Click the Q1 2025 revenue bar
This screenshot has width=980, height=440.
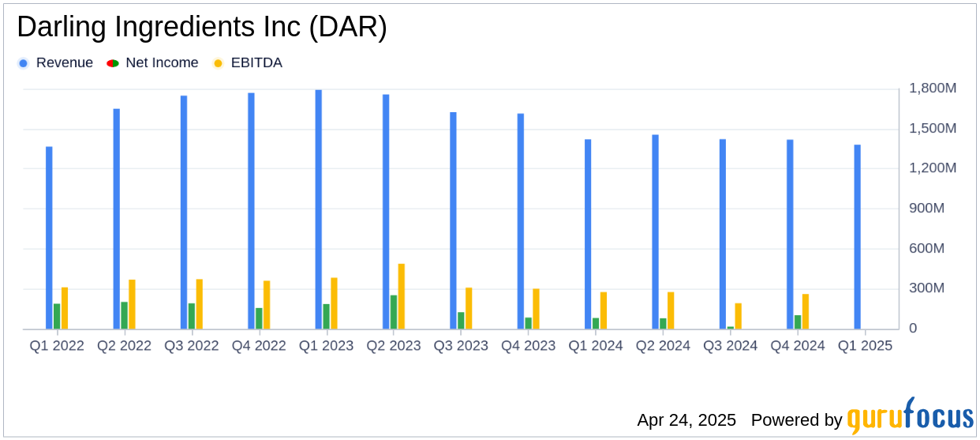(858, 237)
